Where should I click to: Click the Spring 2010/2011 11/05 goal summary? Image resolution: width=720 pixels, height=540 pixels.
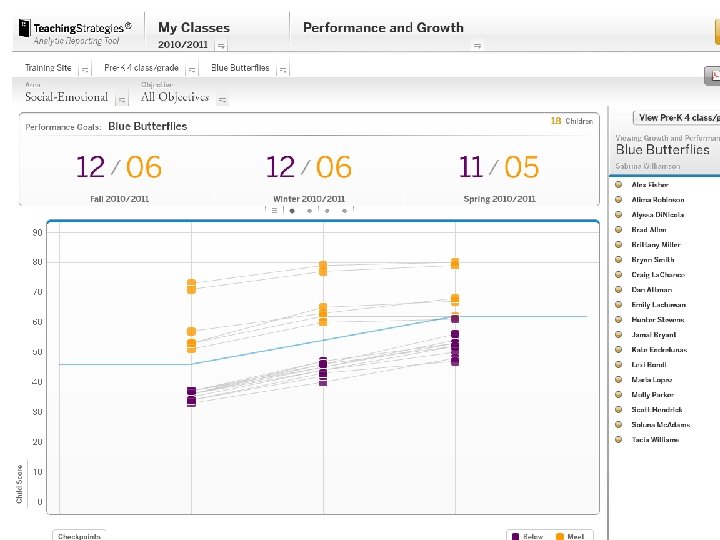point(499,178)
